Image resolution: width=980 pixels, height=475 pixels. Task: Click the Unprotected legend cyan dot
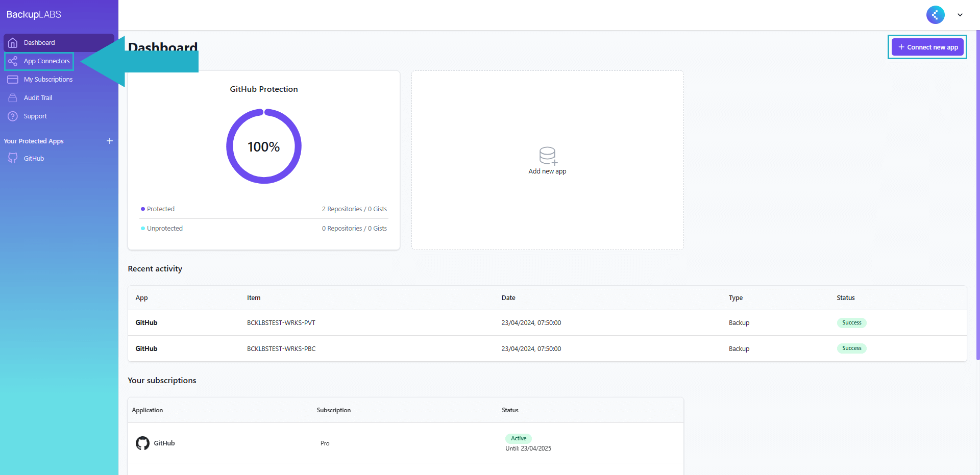pyautogui.click(x=143, y=229)
